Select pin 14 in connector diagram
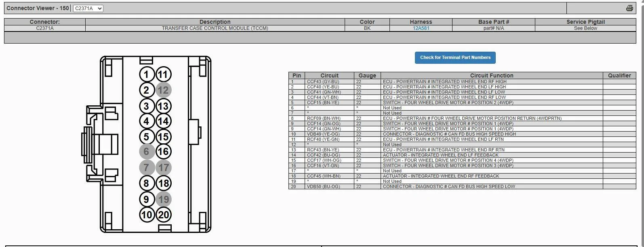This screenshot has width=644, height=247. pyautogui.click(x=163, y=121)
